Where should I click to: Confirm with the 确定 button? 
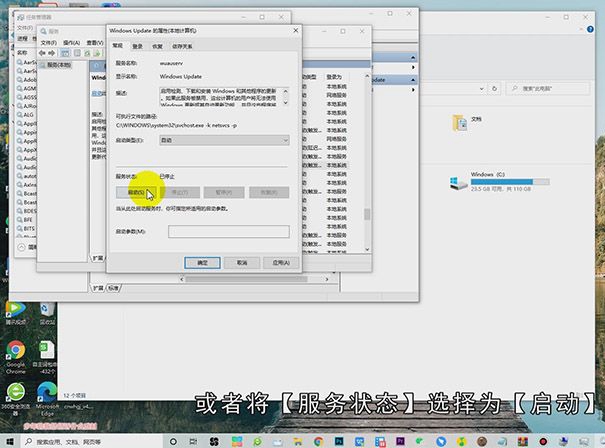(203, 263)
